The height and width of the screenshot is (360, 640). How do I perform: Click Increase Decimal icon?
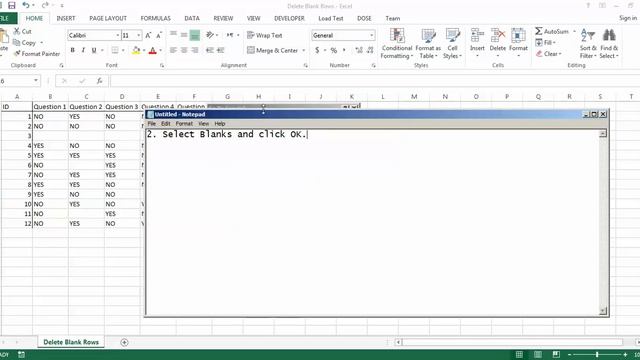tap(359, 50)
